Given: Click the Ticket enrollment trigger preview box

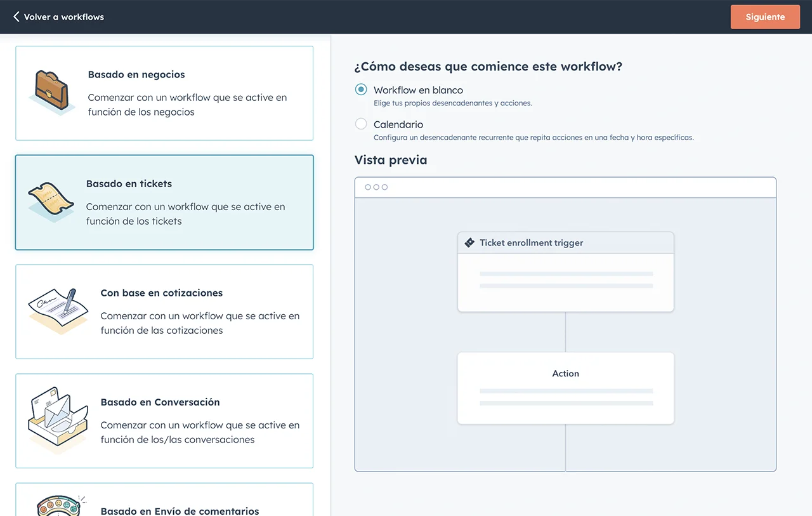Looking at the screenshot, I should 566,272.
